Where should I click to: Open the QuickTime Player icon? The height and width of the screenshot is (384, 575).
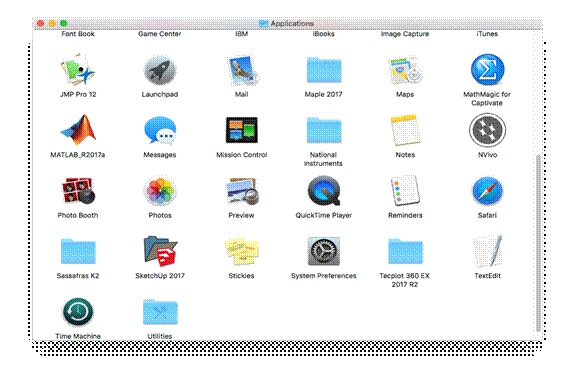pos(324,191)
